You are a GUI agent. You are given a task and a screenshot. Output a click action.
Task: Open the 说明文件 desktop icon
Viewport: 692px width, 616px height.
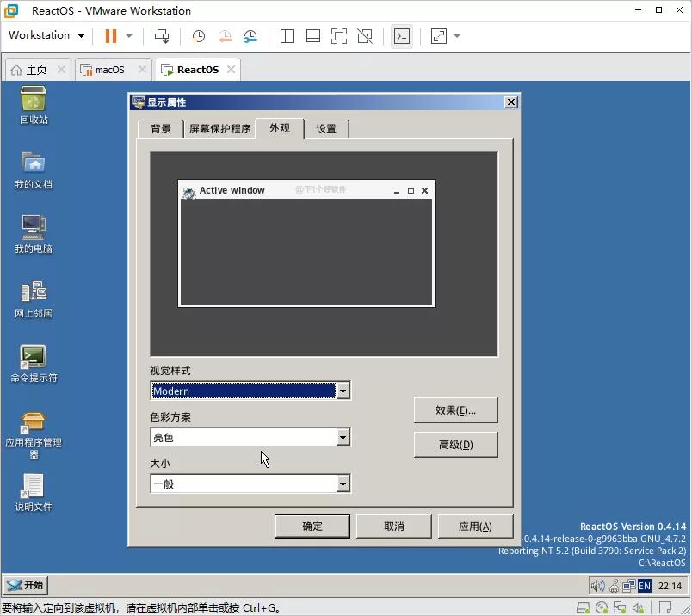[33, 486]
